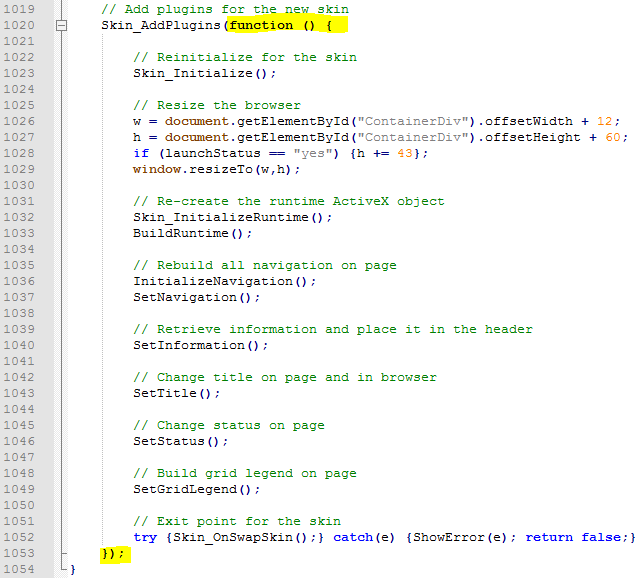Click comment "// Exit point for the skin"
The height and width of the screenshot is (578, 642).
[237, 521]
